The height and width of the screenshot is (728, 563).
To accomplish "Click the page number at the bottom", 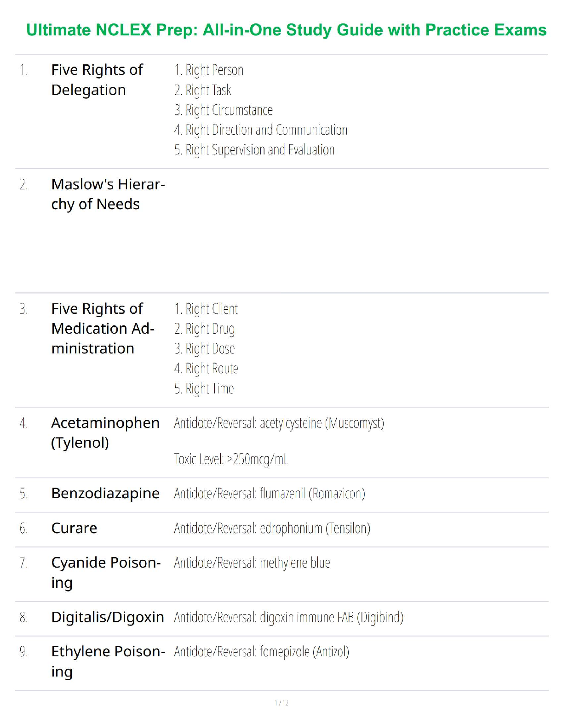I will [281, 703].
